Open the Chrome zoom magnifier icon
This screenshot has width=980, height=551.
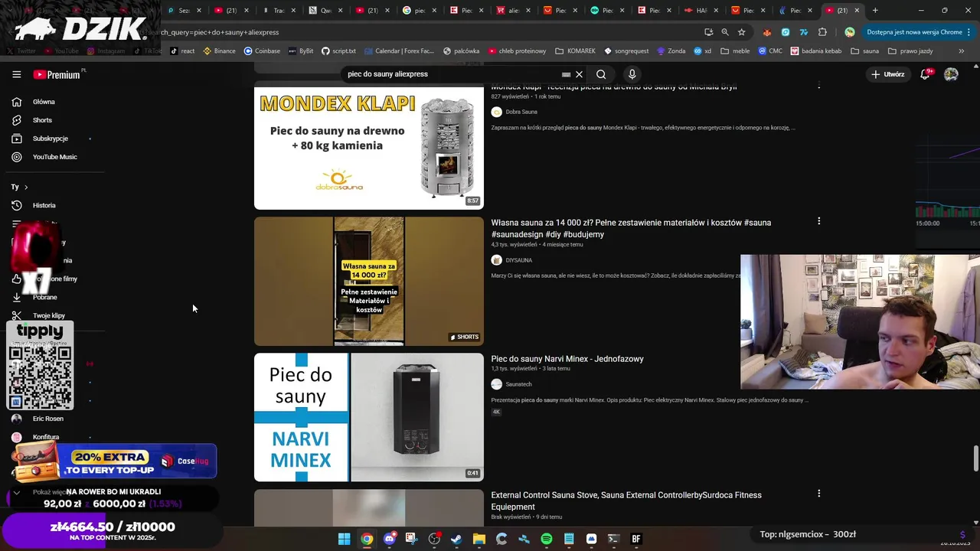(x=725, y=32)
